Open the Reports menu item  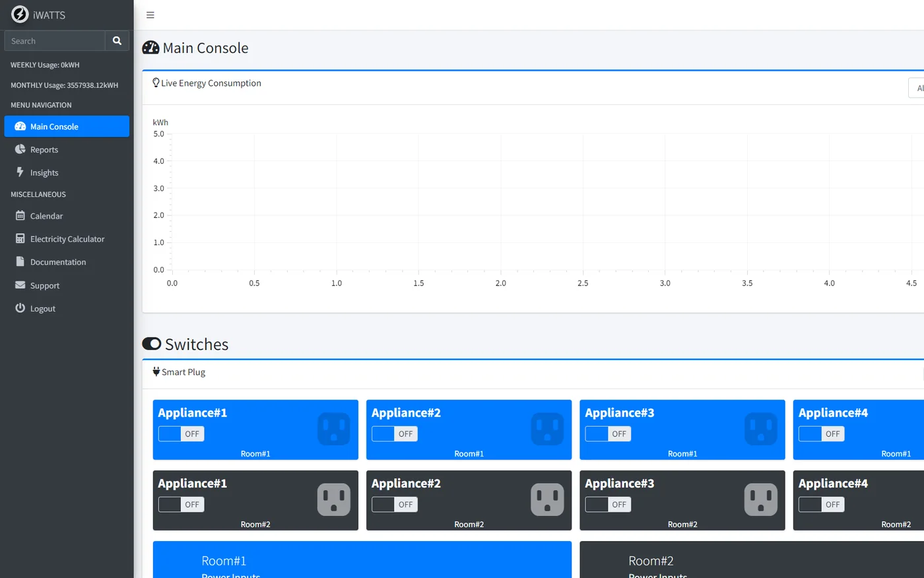(67, 149)
